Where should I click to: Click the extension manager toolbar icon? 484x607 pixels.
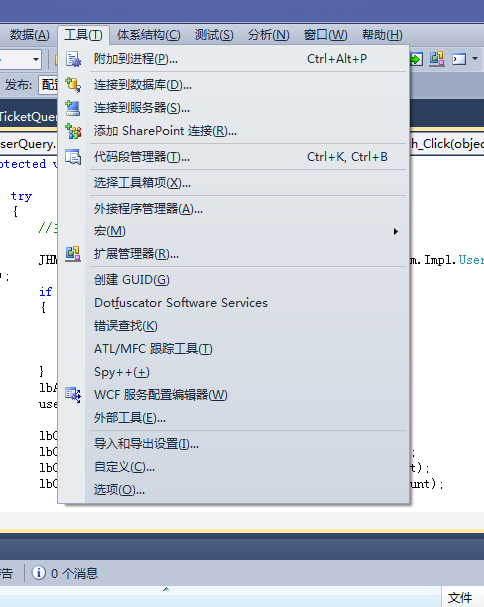437,59
